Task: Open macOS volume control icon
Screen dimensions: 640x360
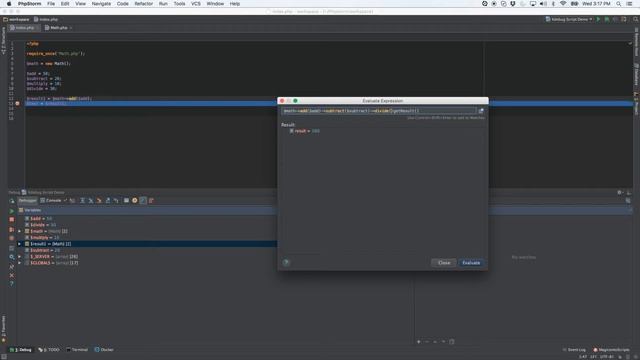Action: (x=543, y=4)
